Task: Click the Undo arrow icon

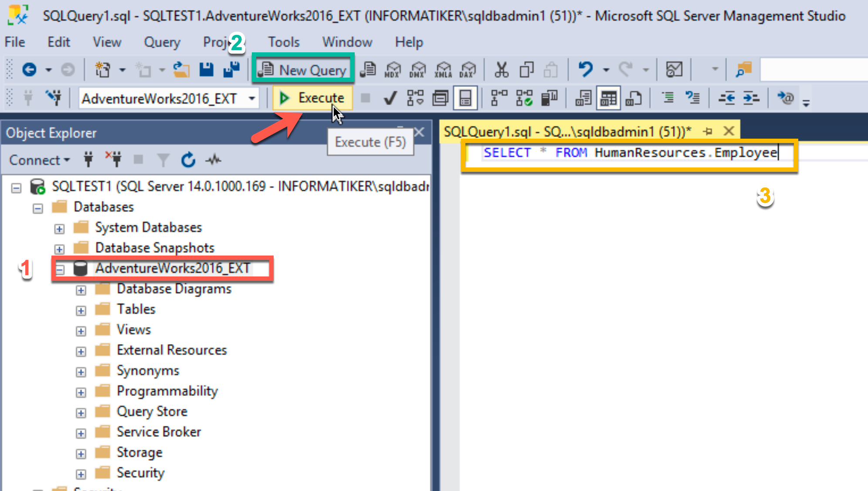Action: click(585, 70)
